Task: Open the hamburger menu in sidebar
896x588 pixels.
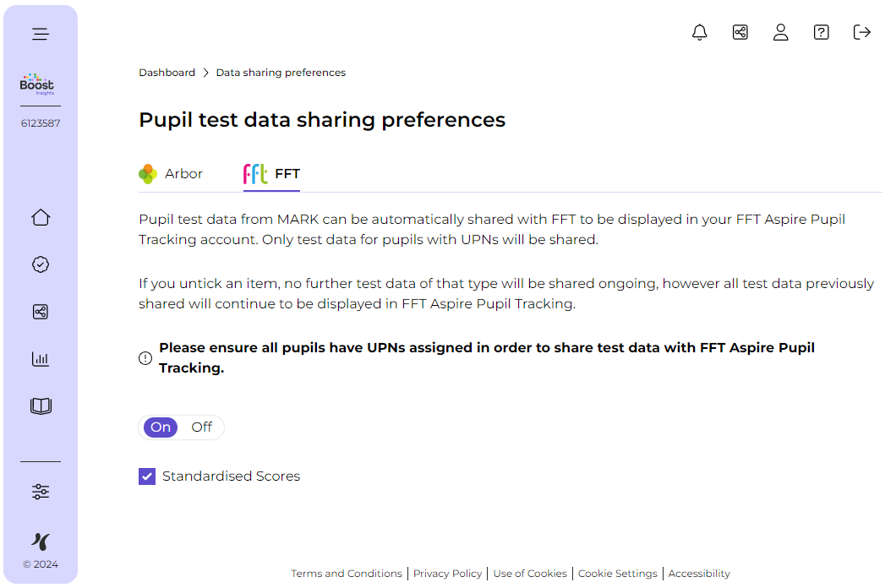Action: coord(41,34)
